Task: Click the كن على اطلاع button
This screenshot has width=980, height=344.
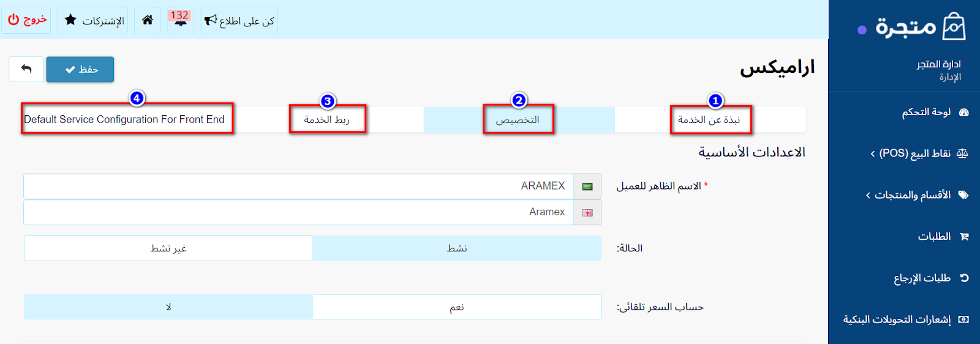Action: 239,20
